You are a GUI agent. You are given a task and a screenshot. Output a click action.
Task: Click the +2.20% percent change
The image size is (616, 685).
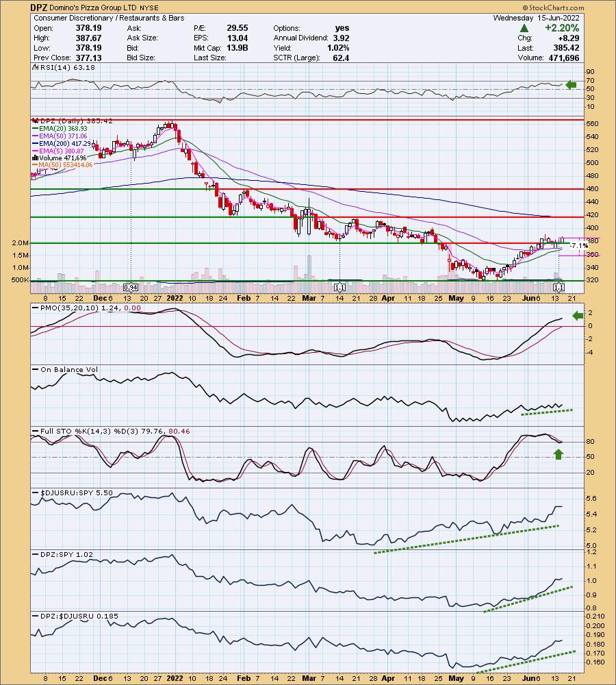[x=562, y=28]
